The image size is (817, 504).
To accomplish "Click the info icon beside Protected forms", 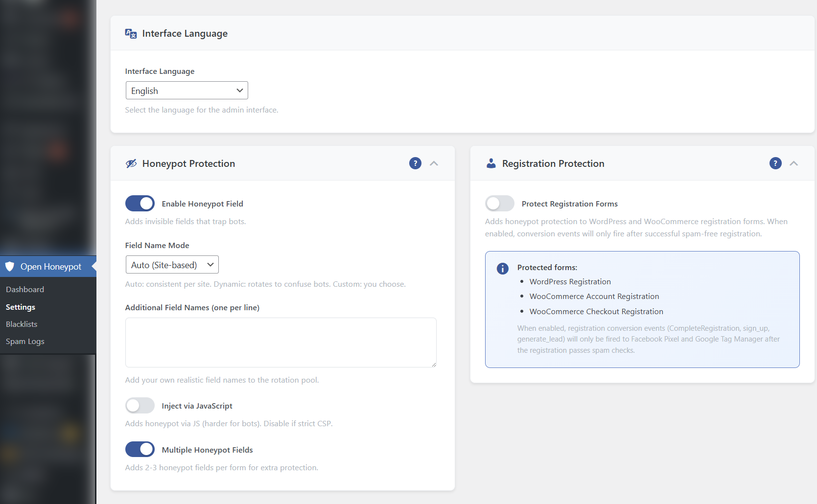I will tap(503, 268).
